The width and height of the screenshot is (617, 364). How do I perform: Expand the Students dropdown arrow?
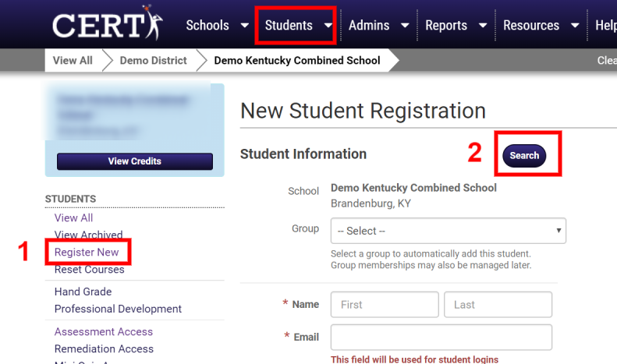pos(328,26)
